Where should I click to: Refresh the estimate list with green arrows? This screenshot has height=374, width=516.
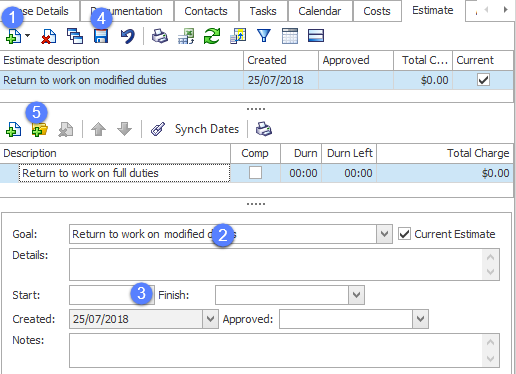[212, 36]
